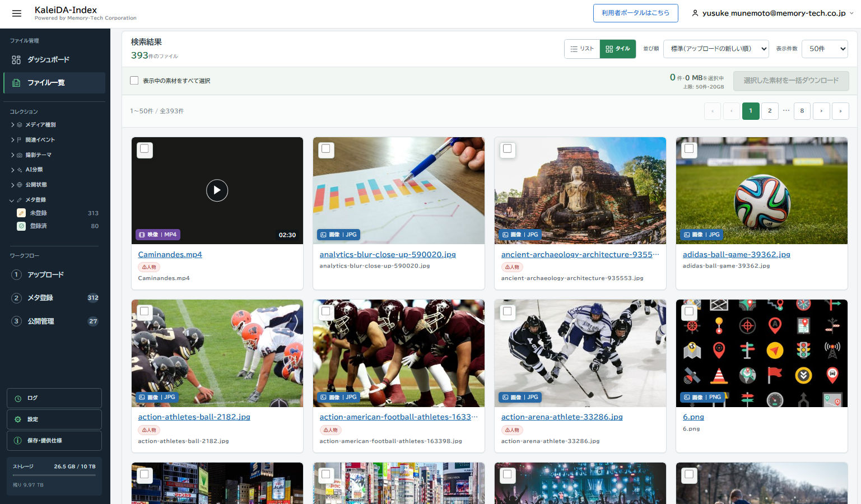Click the ログ clock icon
This screenshot has width=861, height=504.
click(x=18, y=398)
